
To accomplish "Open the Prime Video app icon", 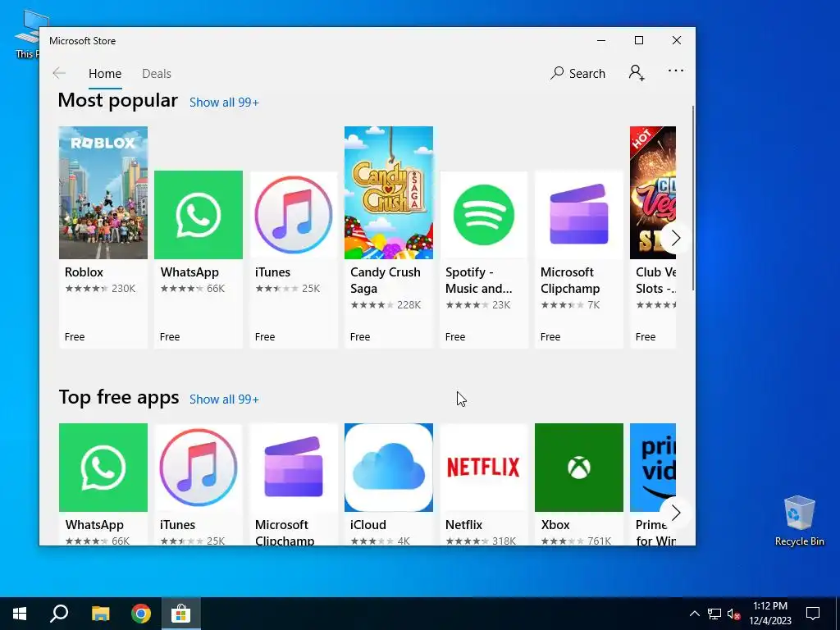I will click(652, 468).
